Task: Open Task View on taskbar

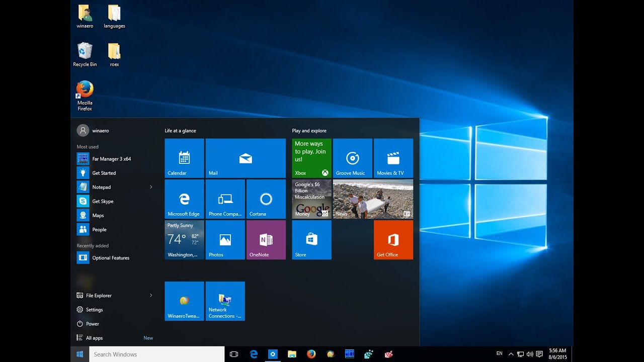Action: 234,354
